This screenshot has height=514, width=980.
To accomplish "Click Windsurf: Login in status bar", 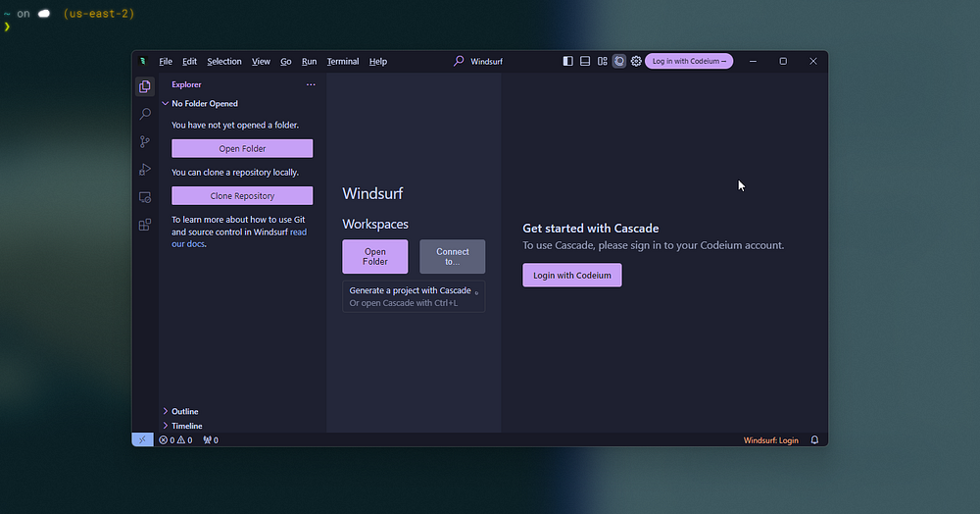I will pos(770,440).
